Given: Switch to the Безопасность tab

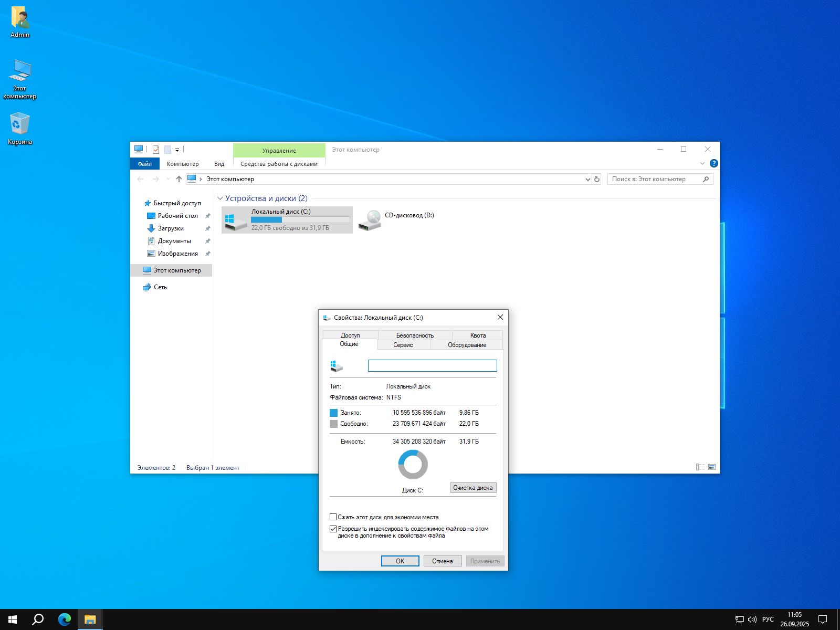Looking at the screenshot, I should tap(414, 335).
